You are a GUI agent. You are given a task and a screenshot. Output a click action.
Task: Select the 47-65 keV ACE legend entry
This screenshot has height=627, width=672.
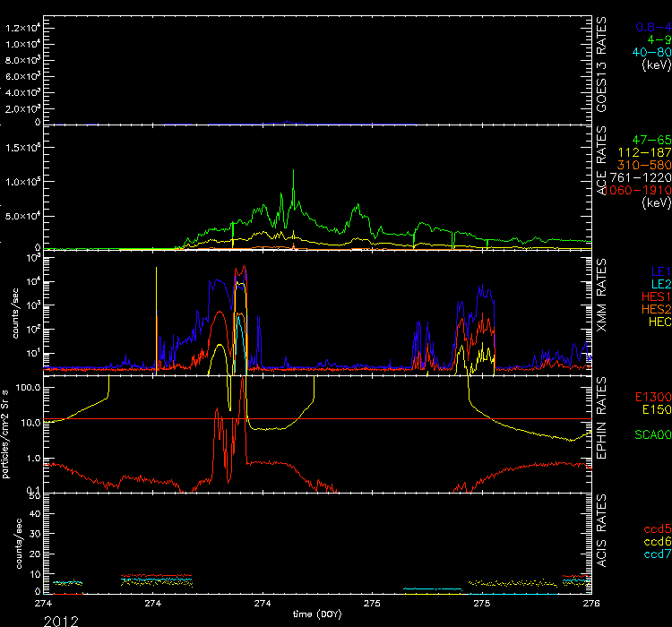[651, 142]
